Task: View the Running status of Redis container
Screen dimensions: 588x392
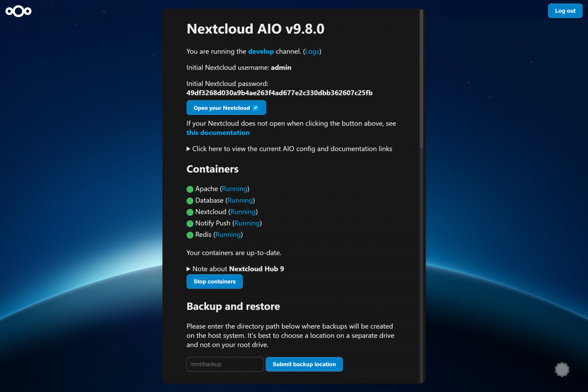Action: tap(228, 234)
